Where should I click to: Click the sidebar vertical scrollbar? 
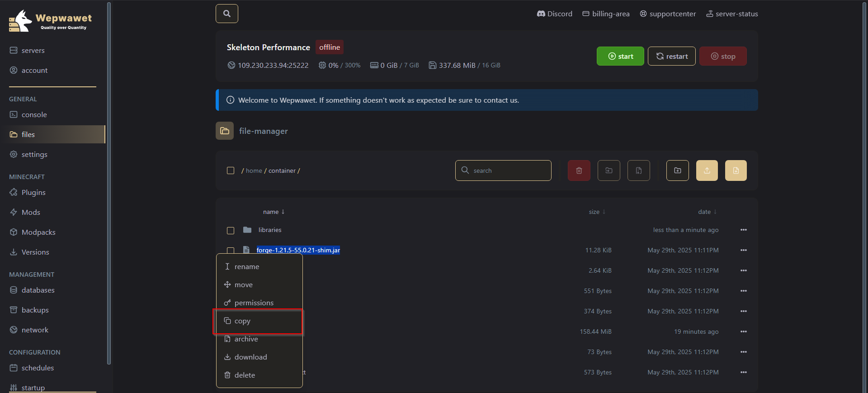pos(108,183)
